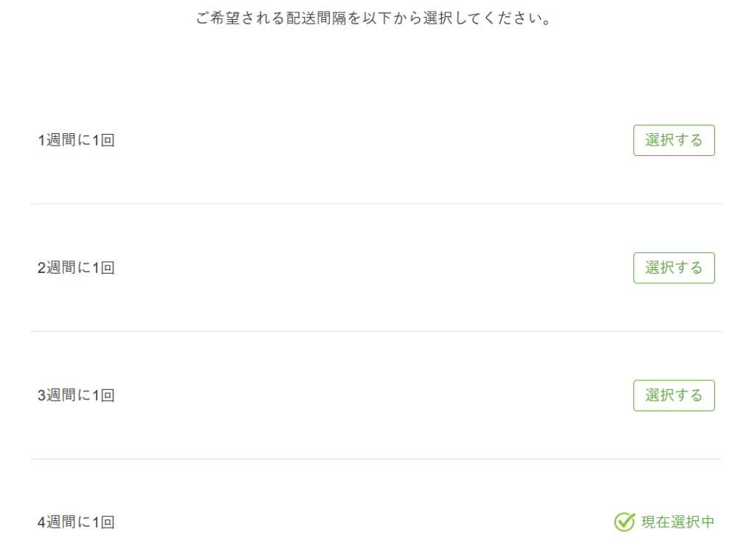This screenshot has width=754, height=560.
Task: Click the divider line below the 1週間に1回 row
Action: [376, 204]
